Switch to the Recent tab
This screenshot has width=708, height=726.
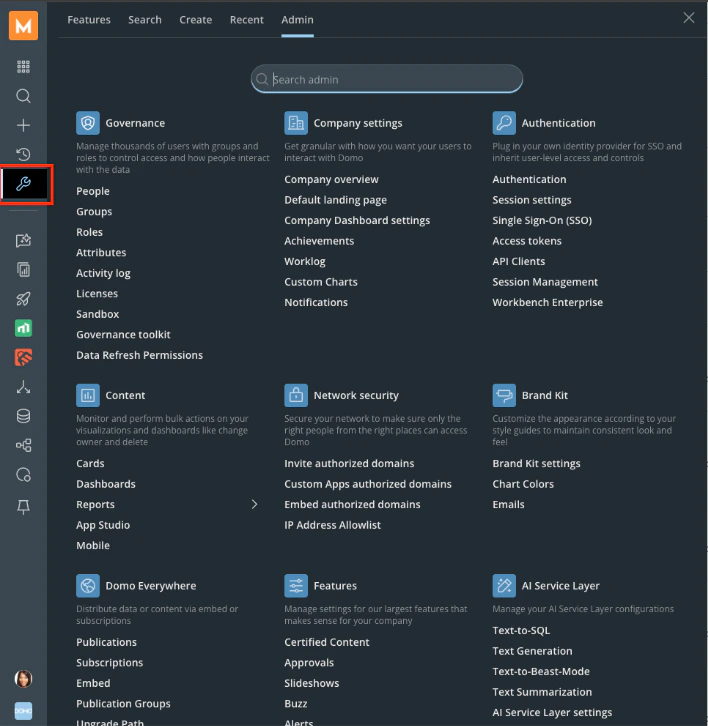(247, 20)
